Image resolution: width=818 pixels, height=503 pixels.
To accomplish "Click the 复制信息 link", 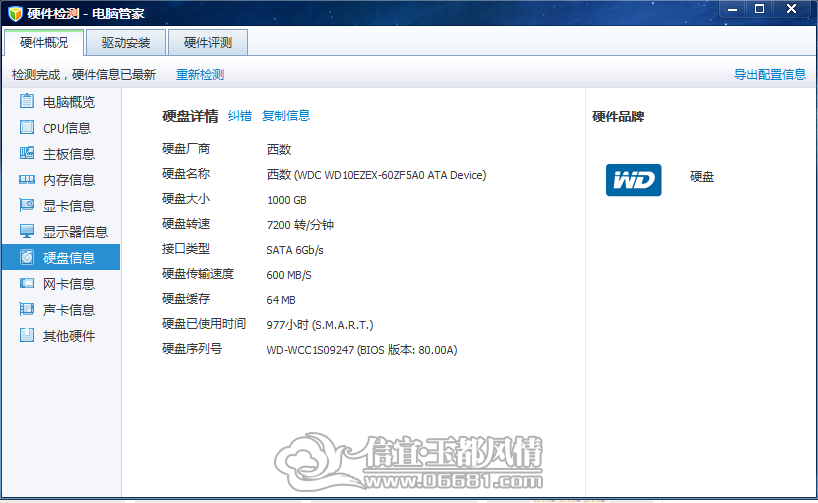I will (x=286, y=115).
